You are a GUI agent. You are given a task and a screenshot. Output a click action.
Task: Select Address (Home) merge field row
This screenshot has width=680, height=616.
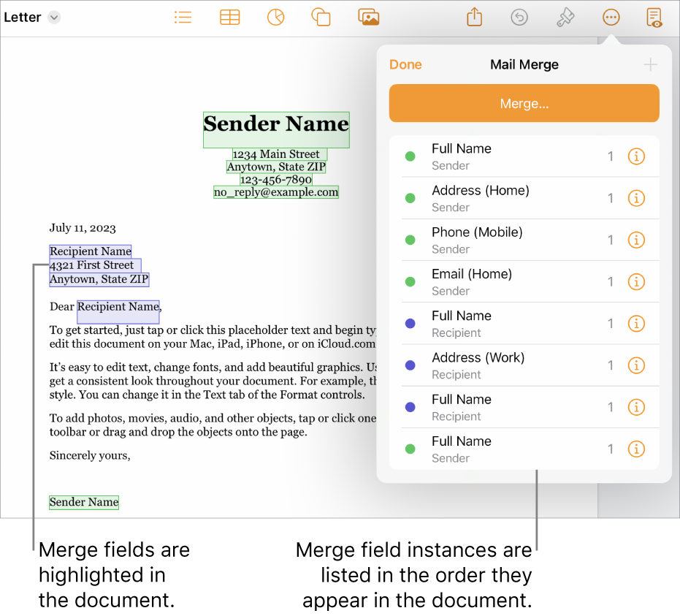pos(524,198)
